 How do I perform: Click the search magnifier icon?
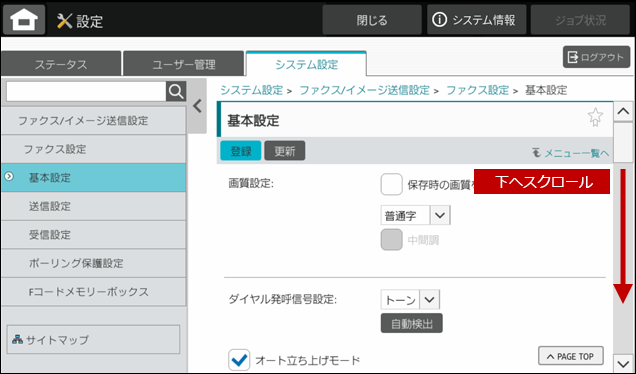click(x=176, y=92)
